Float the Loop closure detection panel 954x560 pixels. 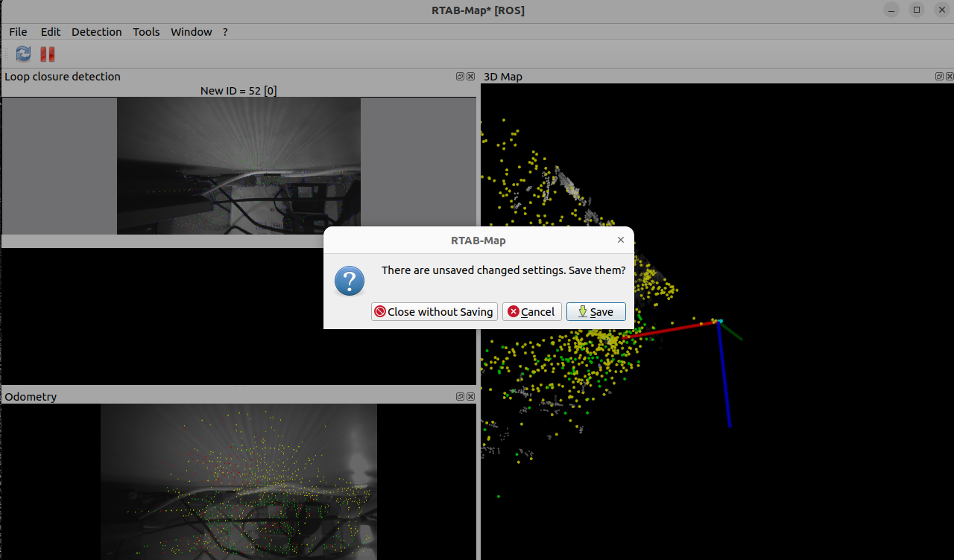coord(460,77)
